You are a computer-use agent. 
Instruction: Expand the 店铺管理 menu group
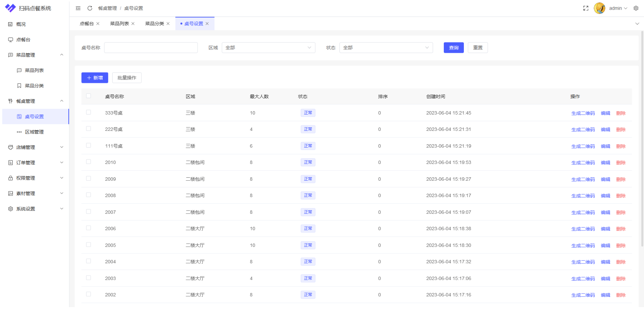(x=62, y=147)
